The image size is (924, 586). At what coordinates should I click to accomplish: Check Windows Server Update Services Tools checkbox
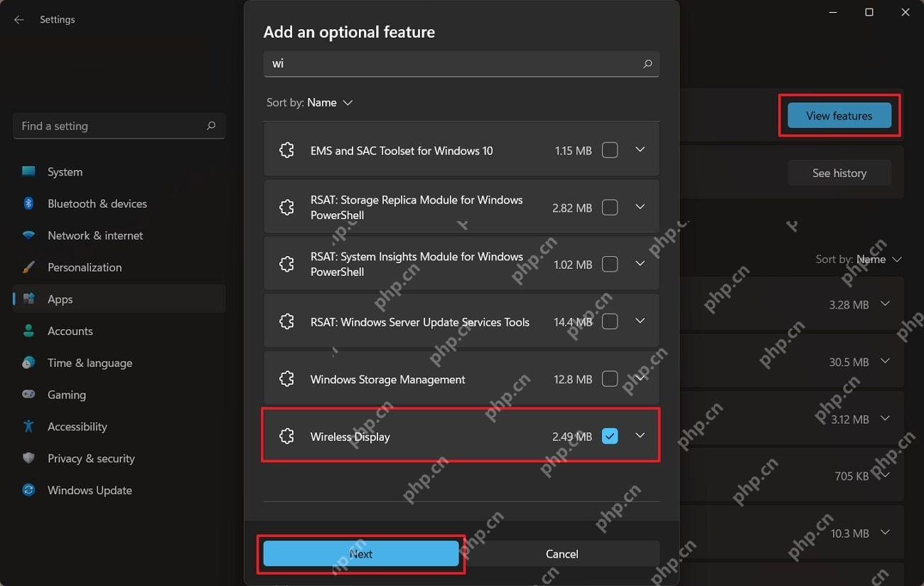click(610, 321)
